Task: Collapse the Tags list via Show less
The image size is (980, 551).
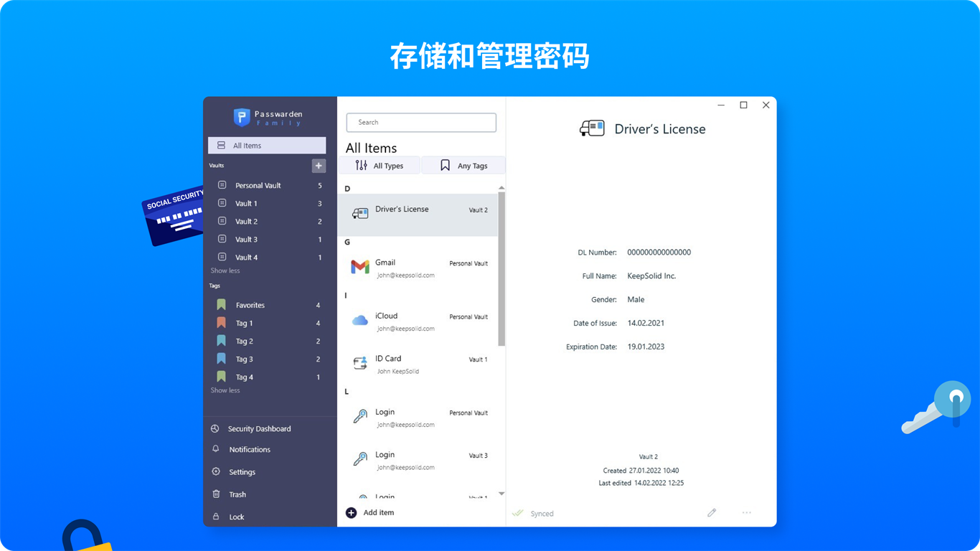Action: [225, 390]
